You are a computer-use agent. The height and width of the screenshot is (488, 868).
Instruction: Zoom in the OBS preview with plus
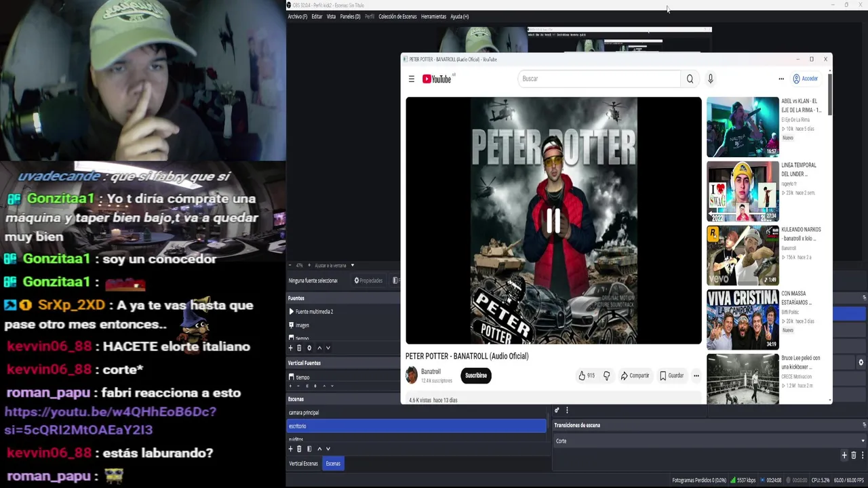(x=309, y=265)
